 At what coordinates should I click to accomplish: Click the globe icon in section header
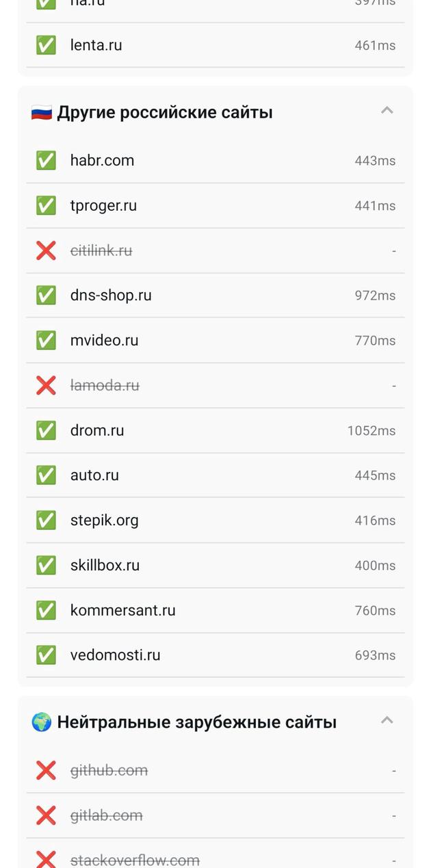(42, 722)
